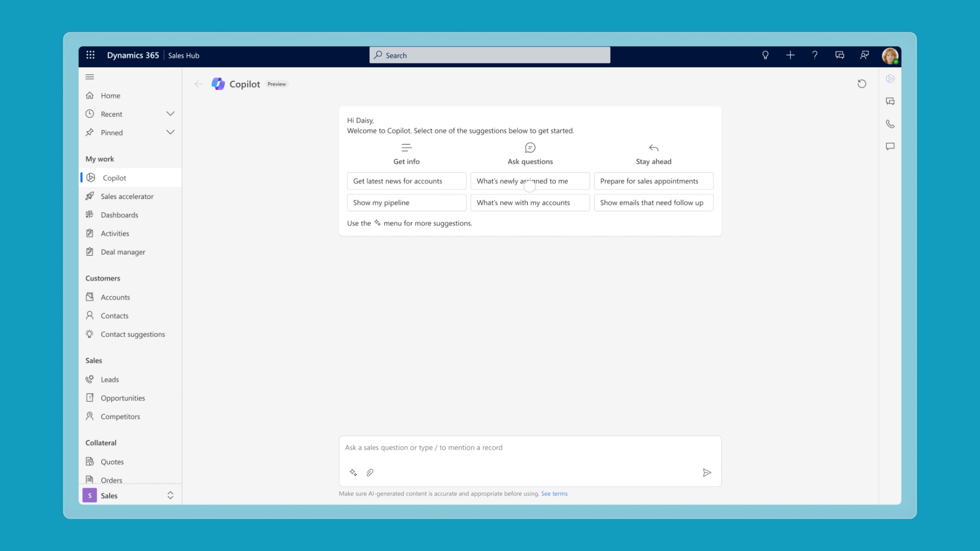Open the Copilot icon in the right rail
Viewport: 980px width, 551px height.
coord(890,78)
